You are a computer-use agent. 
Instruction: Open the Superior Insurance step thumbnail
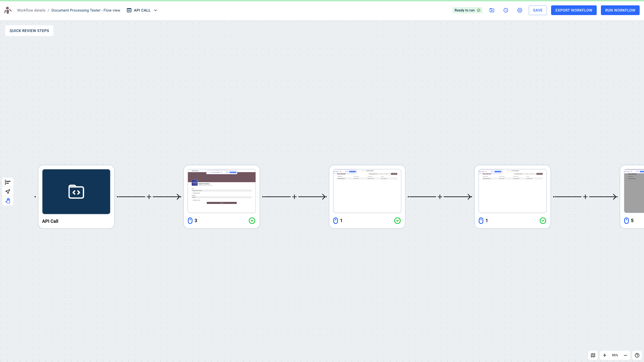coord(222,191)
